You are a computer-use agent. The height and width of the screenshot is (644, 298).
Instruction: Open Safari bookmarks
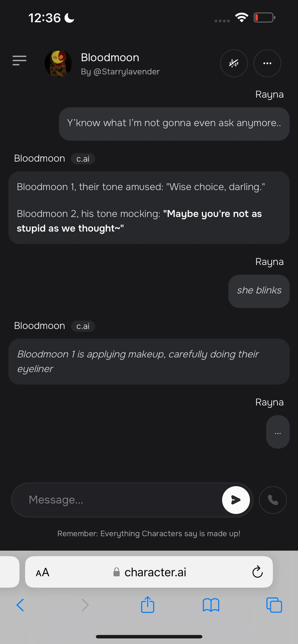click(211, 604)
